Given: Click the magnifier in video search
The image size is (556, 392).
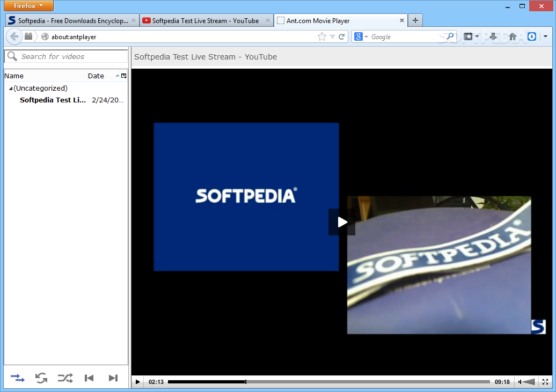Looking at the screenshot, I should (x=12, y=56).
